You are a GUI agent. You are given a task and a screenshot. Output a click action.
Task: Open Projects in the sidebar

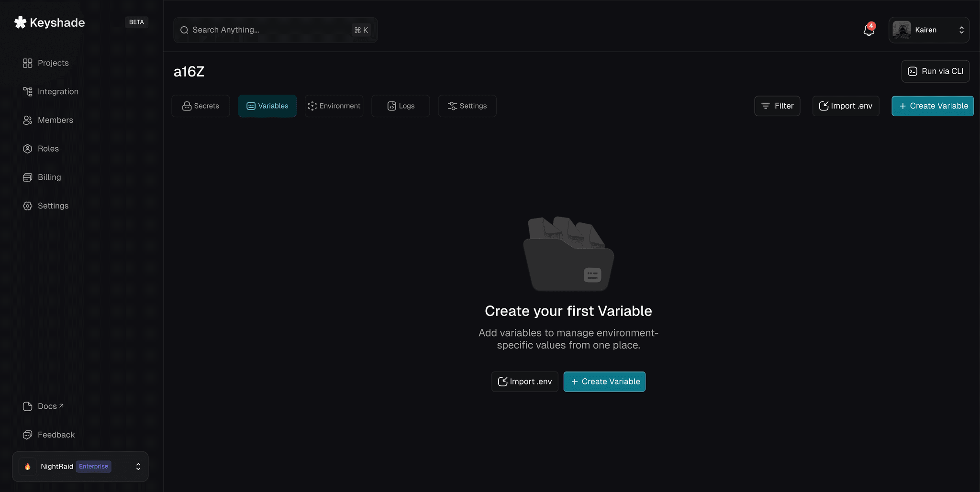coord(46,63)
